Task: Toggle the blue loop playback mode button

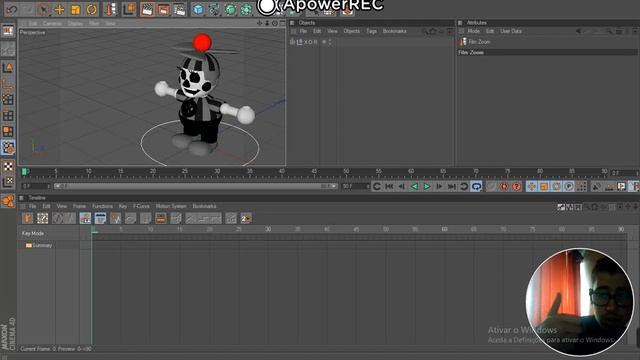Action: [476, 187]
